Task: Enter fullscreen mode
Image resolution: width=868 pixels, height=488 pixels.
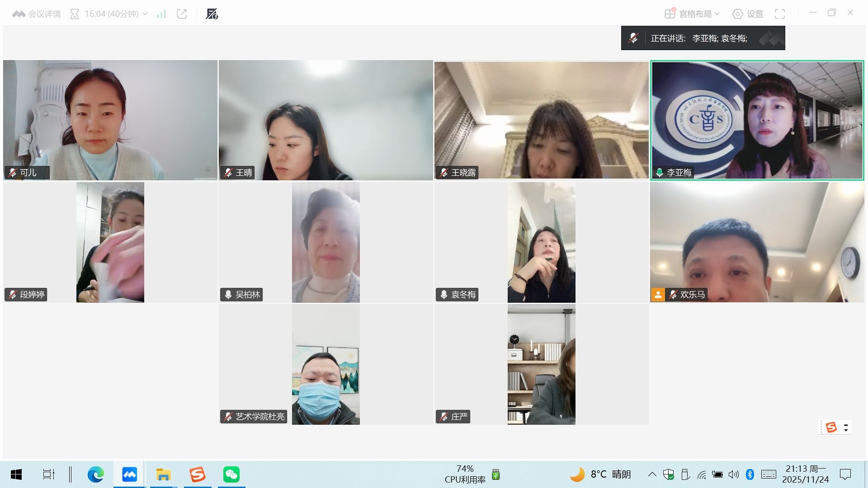Action: click(780, 14)
